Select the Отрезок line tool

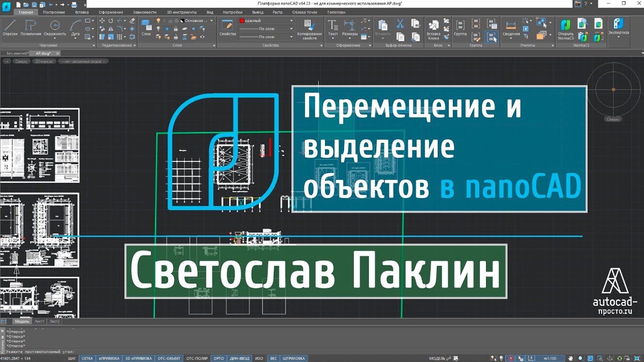[x=10, y=28]
